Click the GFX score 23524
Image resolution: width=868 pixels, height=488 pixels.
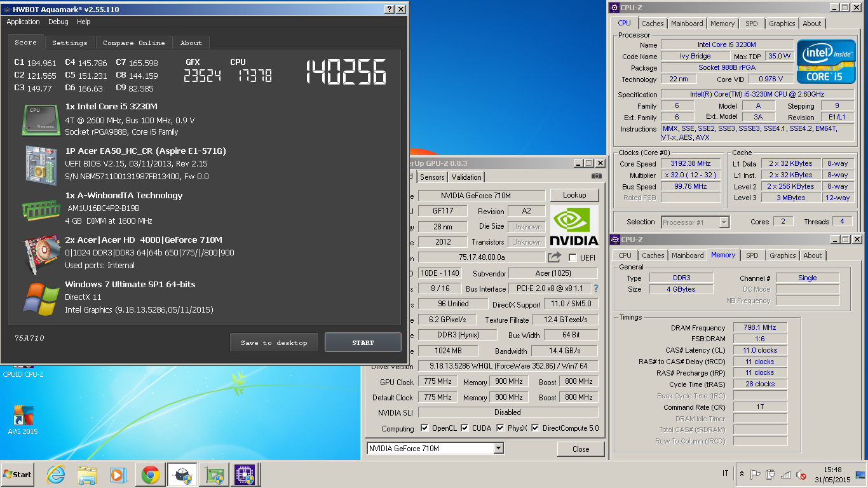click(x=202, y=76)
